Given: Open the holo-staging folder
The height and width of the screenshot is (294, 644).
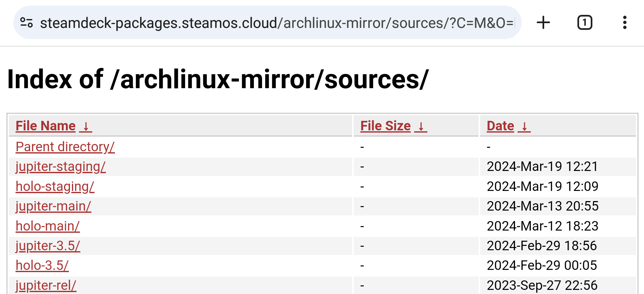Looking at the screenshot, I should pyautogui.click(x=55, y=186).
